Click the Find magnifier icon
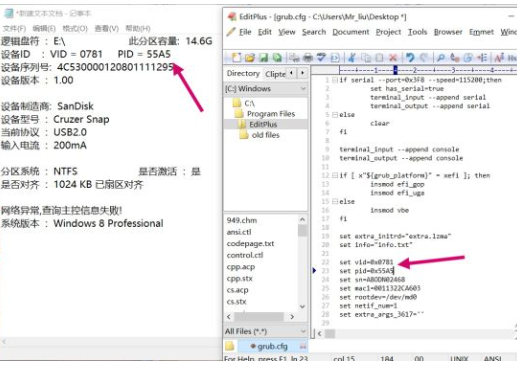This screenshot has height=366, width=517. pos(441,58)
